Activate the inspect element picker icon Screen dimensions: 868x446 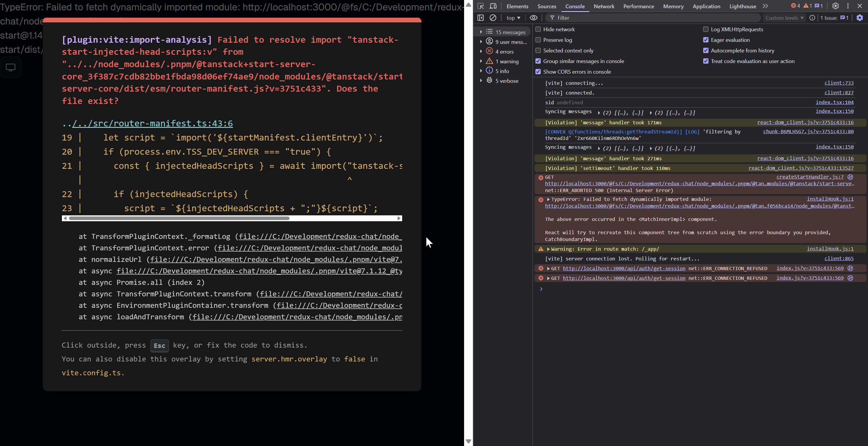[481, 6]
